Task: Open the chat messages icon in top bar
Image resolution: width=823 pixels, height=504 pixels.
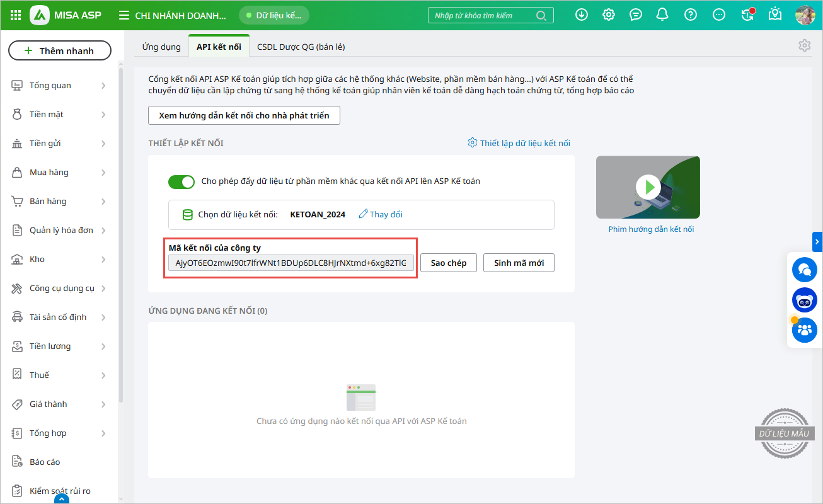Action: tap(636, 14)
